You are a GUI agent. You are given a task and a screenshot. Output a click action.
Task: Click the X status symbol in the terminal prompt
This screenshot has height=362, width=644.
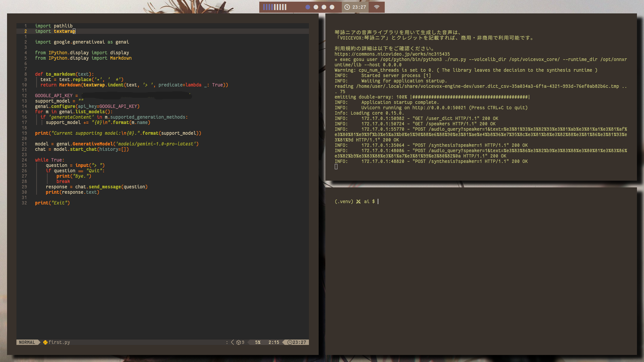point(359,201)
